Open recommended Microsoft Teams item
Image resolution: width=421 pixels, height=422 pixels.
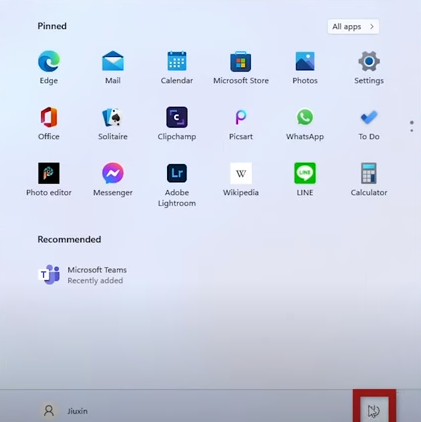82,275
